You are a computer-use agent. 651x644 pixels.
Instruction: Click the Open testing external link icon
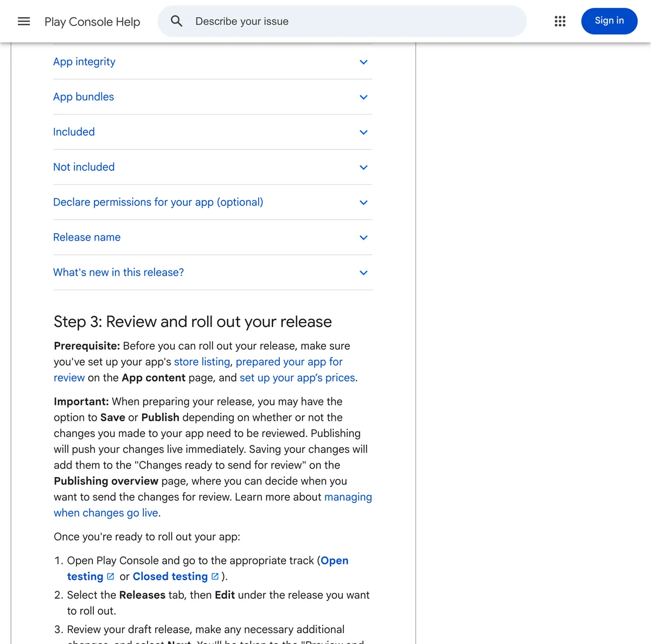click(x=111, y=576)
